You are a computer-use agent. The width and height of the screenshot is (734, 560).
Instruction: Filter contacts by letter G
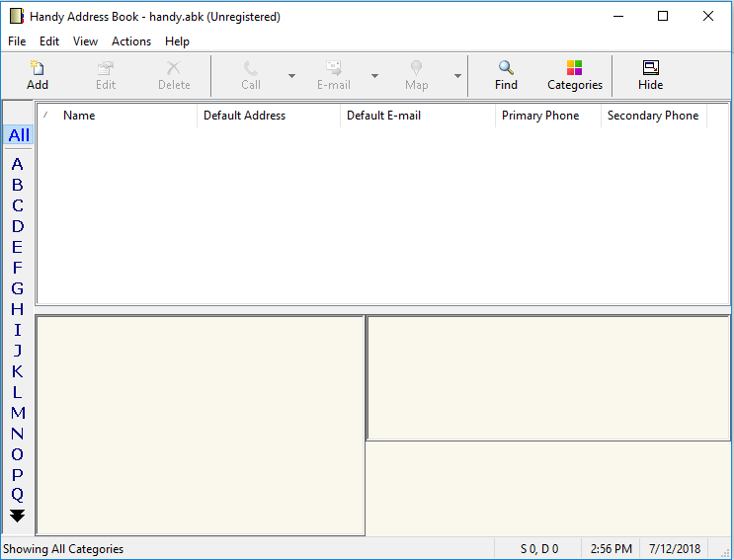(x=18, y=288)
